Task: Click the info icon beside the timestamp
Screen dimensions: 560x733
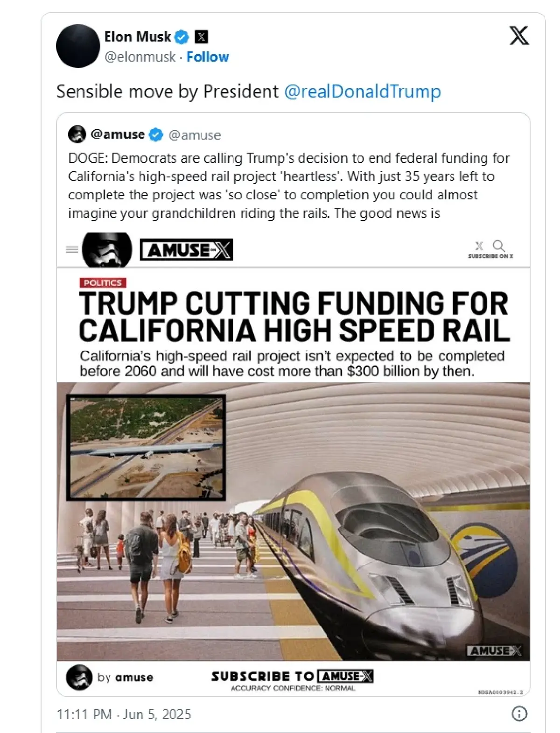Action: [x=519, y=713]
